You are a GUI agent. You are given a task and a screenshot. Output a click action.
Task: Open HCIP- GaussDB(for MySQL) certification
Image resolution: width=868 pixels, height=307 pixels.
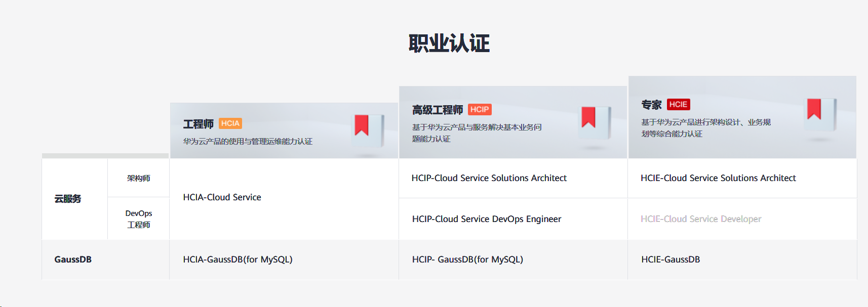click(x=467, y=259)
